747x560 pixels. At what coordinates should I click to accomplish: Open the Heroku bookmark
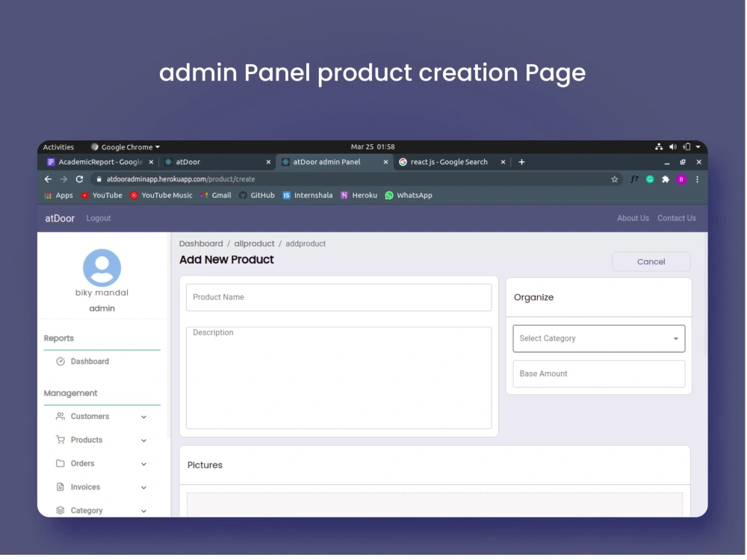(359, 195)
